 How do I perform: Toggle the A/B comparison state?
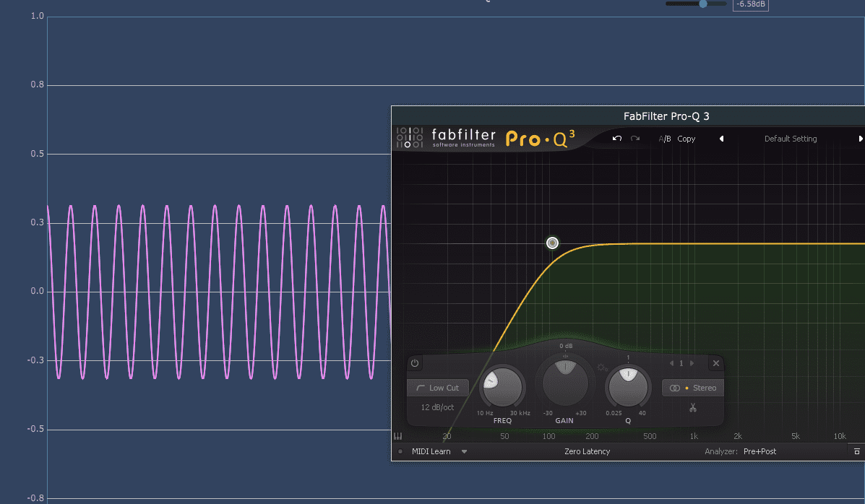point(664,139)
